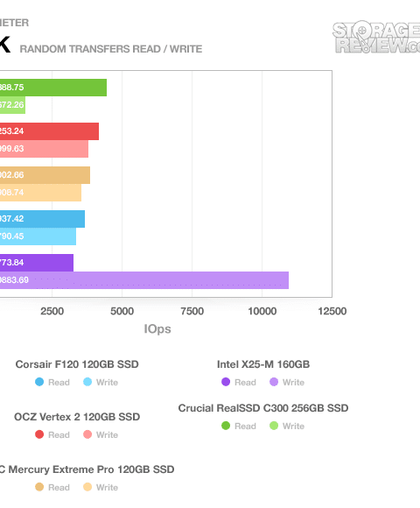The width and height of the screenshot is (420, 508).
Task: Click the Write label under OCZ Vertex 2
Action: coord(107,434)
